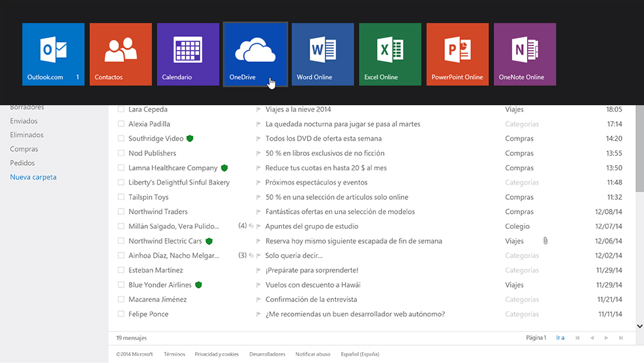The width and height of the screenshot is (644, 363).
Task: Launch OneDrive from the app tiles
Action: click(x=256, y=55)
